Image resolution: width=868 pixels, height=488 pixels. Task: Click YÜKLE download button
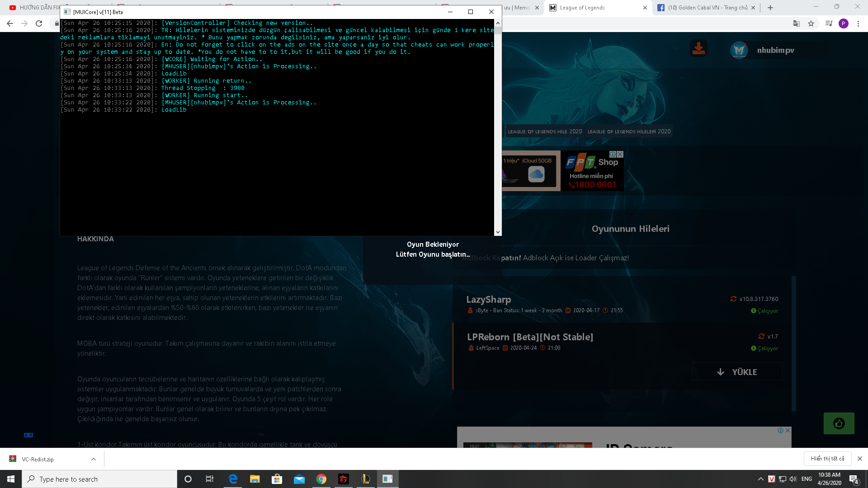point(737,372)
